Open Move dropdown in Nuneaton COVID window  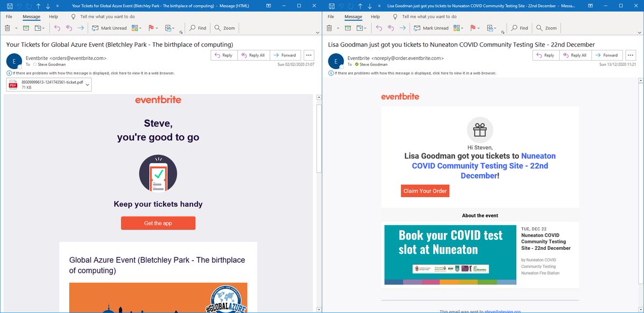coord(362,28)
